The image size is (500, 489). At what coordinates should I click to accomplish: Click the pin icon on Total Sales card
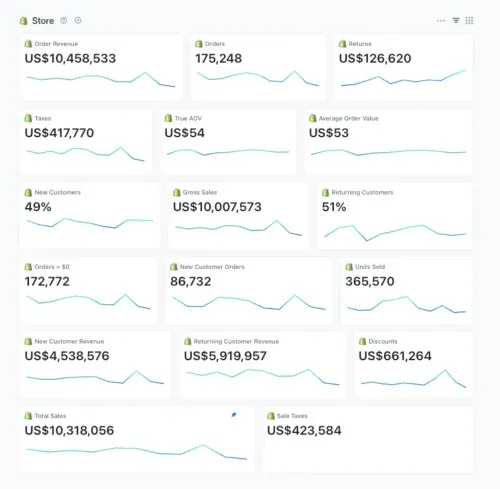(234, 415)
